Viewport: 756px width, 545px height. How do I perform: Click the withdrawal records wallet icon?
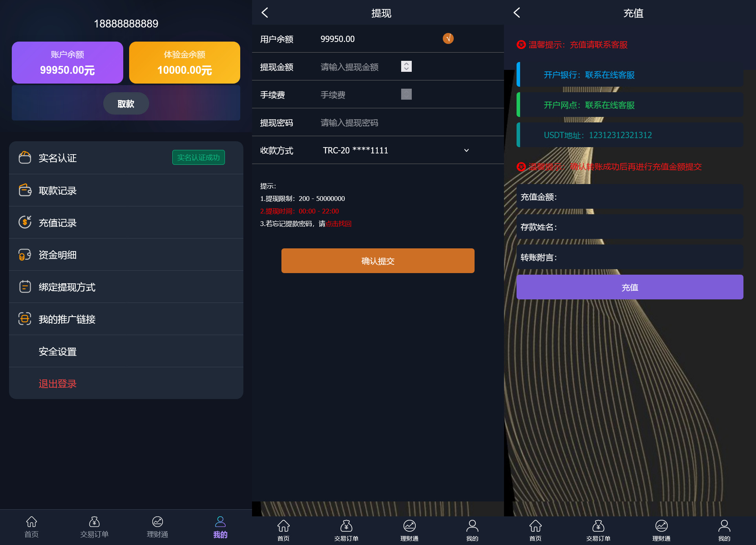[x=25, y=190]
